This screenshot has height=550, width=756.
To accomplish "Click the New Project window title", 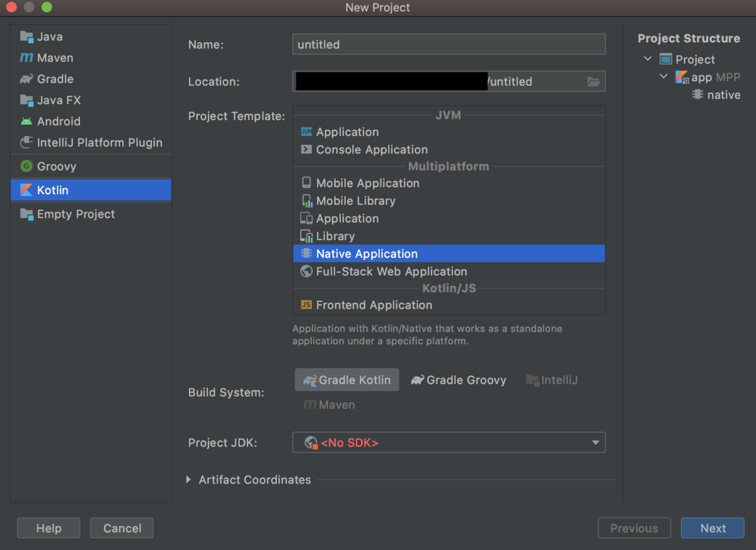I will coord(377,8).
